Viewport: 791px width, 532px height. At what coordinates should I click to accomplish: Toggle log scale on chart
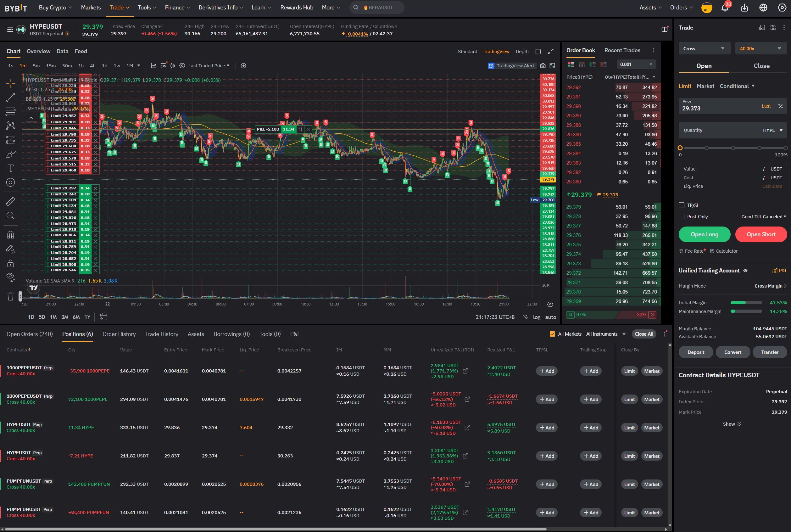click(537, 317)
